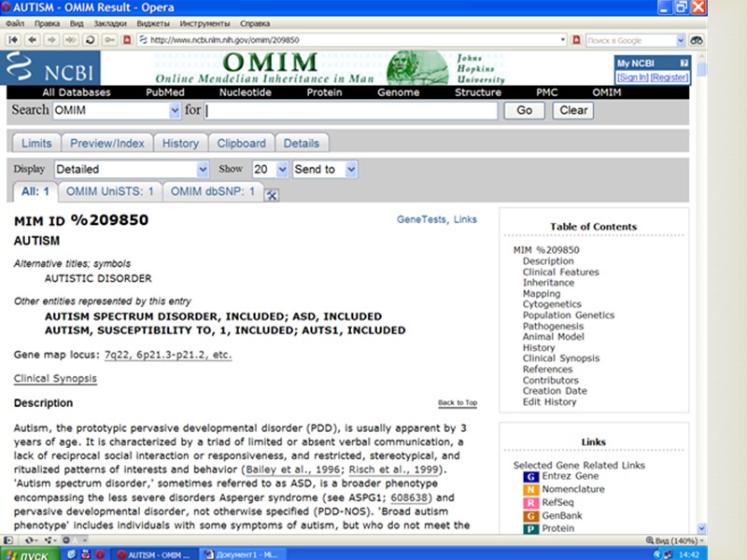Toggle the panel icon in the status bar
The height and width of the screenshot is (560, 747).
(8, 540)
